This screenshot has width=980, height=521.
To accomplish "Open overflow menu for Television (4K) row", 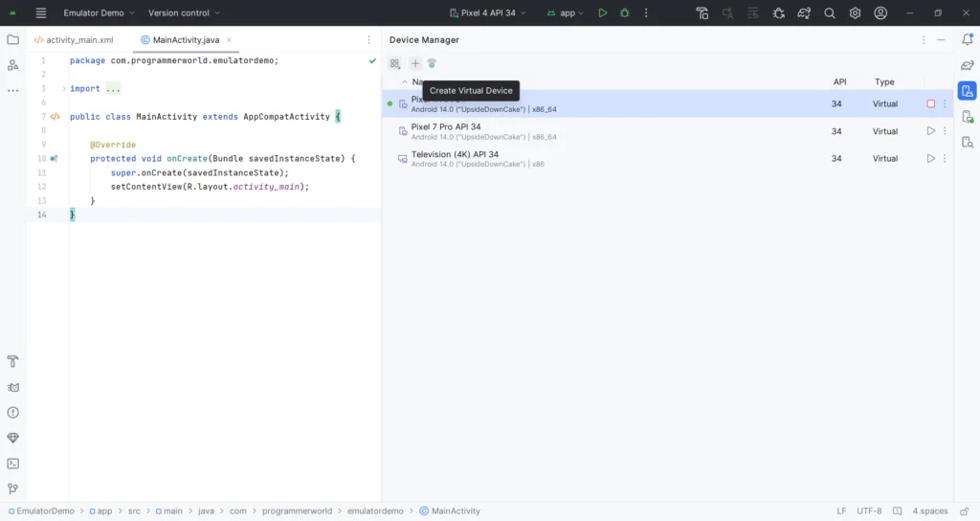I will [945, 159].
